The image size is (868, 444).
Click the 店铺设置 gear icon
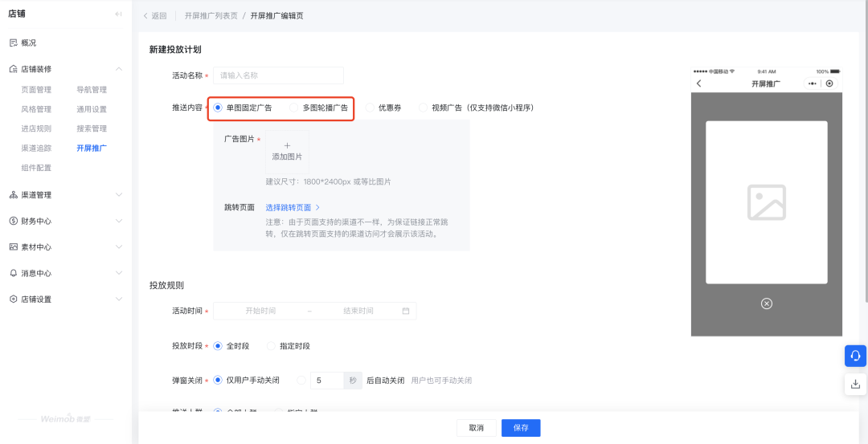point(14,299)
